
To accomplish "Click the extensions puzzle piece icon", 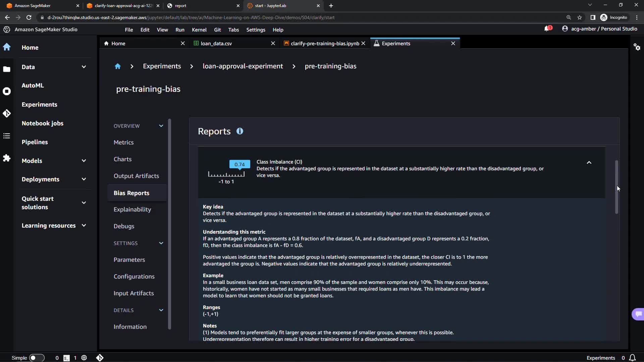I will (x=7, y=158).
